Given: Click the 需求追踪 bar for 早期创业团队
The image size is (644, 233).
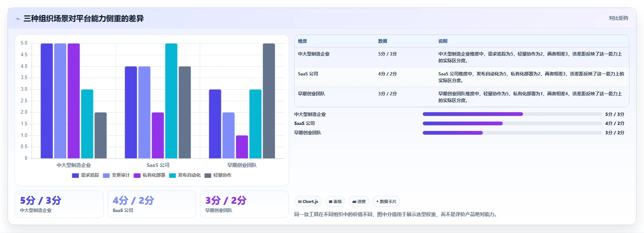Looking at the screenshot, I should pyautogui.click(x=215, y=124).
